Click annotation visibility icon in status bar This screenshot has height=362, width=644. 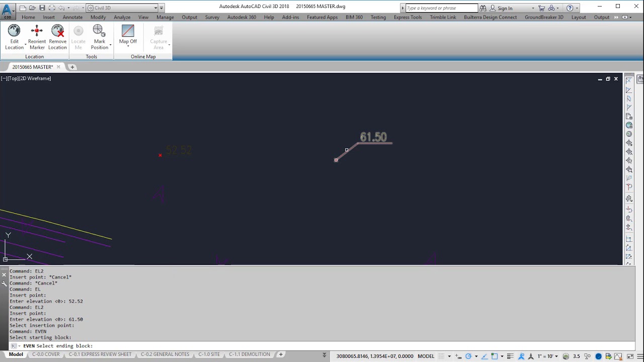(522, 356)
